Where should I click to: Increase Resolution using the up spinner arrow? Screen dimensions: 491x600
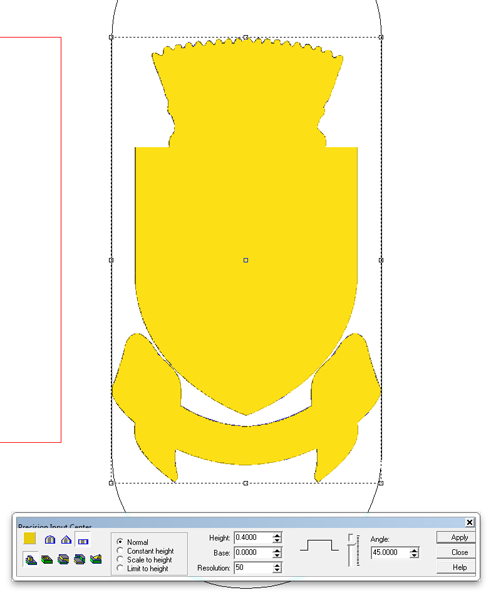(x=277, y=565)
